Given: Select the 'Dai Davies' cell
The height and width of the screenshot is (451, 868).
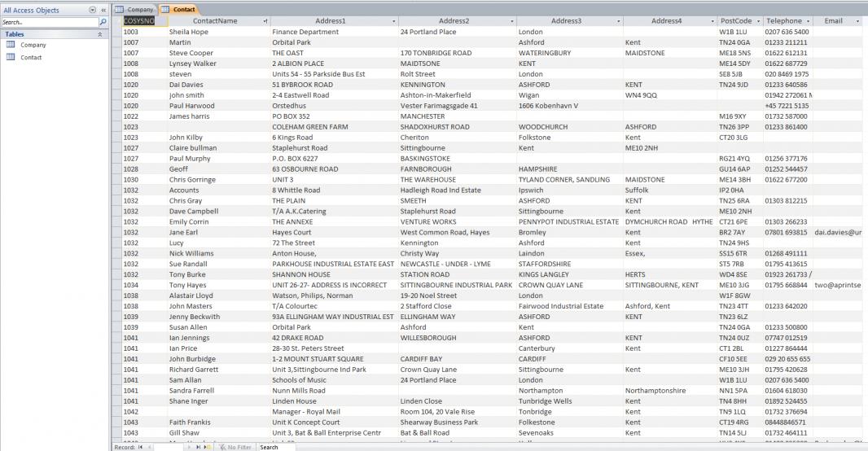Looking at the screenshot, I should [x=218, y=85].
